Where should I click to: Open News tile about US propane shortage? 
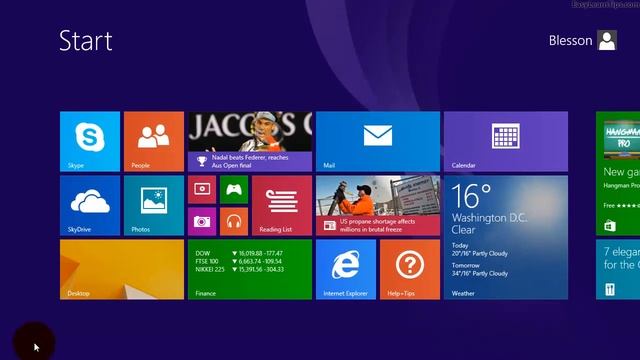point(378,205)
